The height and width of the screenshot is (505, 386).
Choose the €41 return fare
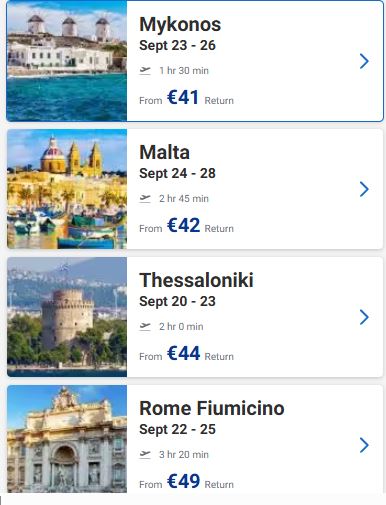[x=183, y=98]
